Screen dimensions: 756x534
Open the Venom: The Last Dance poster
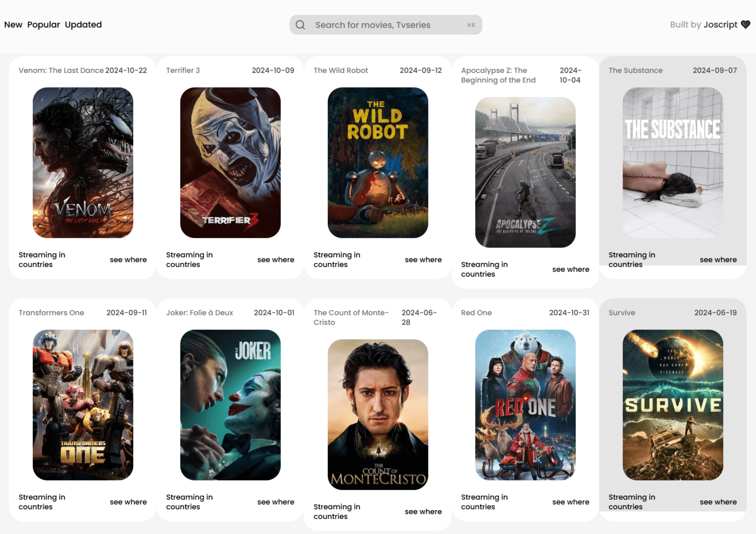[83, 163]
